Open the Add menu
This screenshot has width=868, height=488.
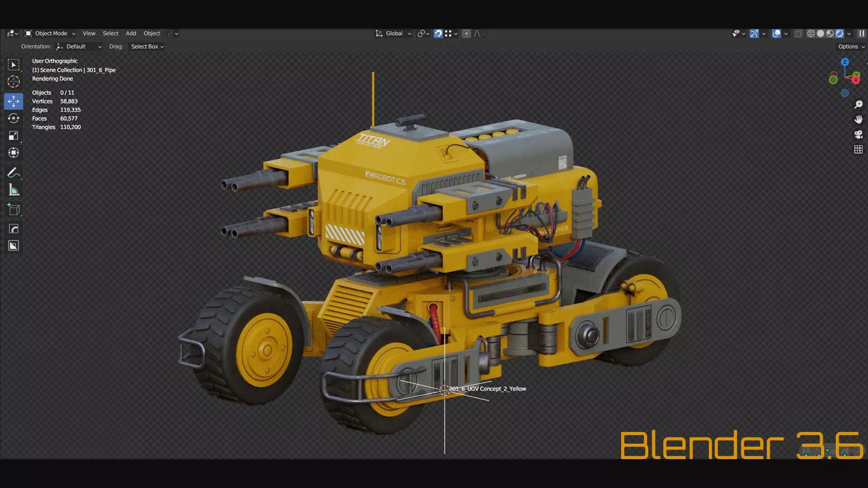131,33
